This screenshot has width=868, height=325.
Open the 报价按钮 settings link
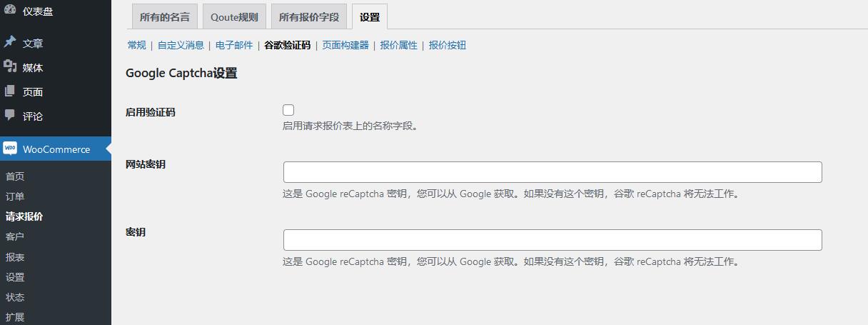click(x=447, y=45)
